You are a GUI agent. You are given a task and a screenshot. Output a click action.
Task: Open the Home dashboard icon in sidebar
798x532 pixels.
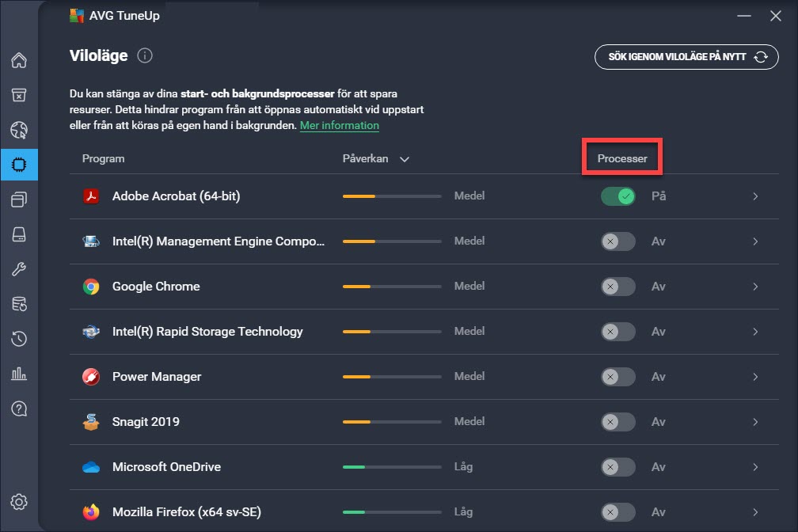point(19,60)
